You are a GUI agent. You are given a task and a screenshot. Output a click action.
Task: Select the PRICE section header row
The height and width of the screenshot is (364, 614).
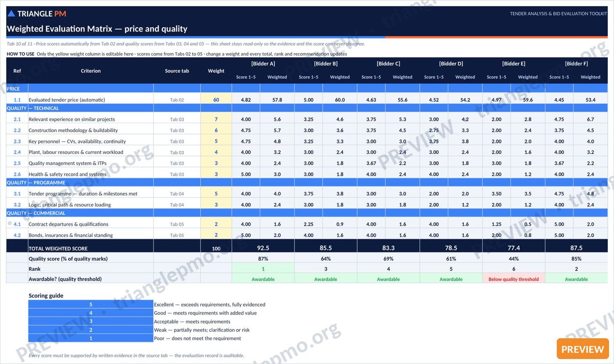[x=307, y=89]
